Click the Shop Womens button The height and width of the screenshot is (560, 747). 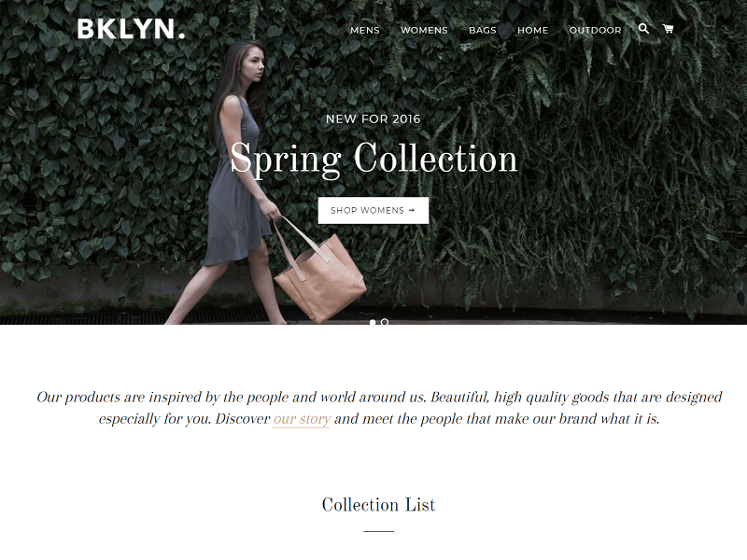[x=373, y=211]
